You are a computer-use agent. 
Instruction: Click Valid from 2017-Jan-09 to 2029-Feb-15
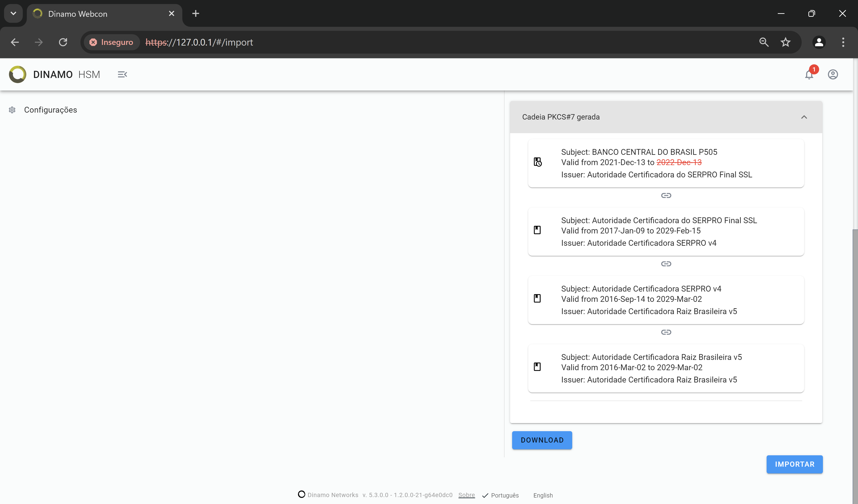point(631,231)
